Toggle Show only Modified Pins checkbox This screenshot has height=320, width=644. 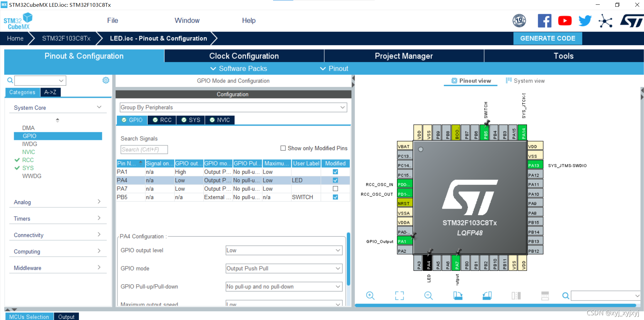pyautogui.click(x=283, y=148)
